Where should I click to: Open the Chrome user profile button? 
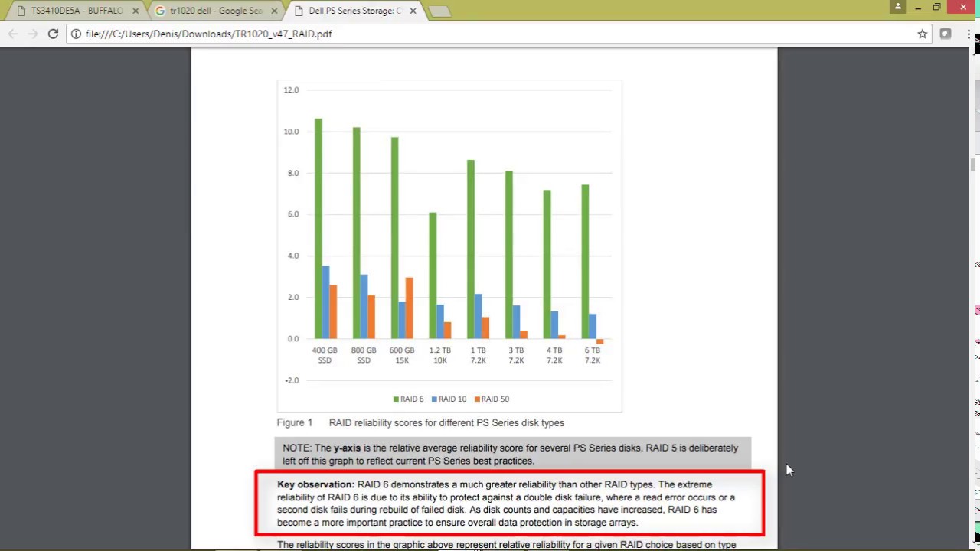click(899, 7)
